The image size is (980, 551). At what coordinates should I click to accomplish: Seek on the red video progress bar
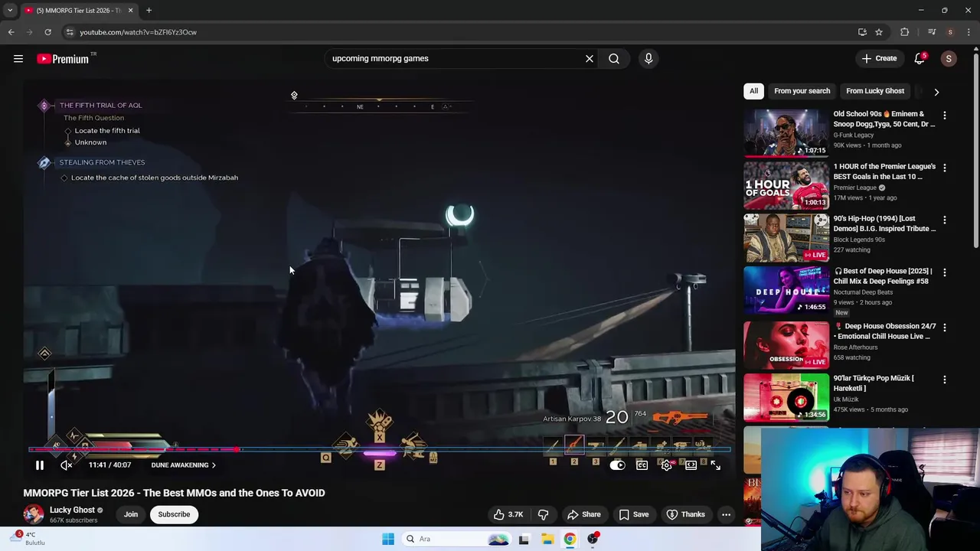pyautogui.click(x=379, y=450)
